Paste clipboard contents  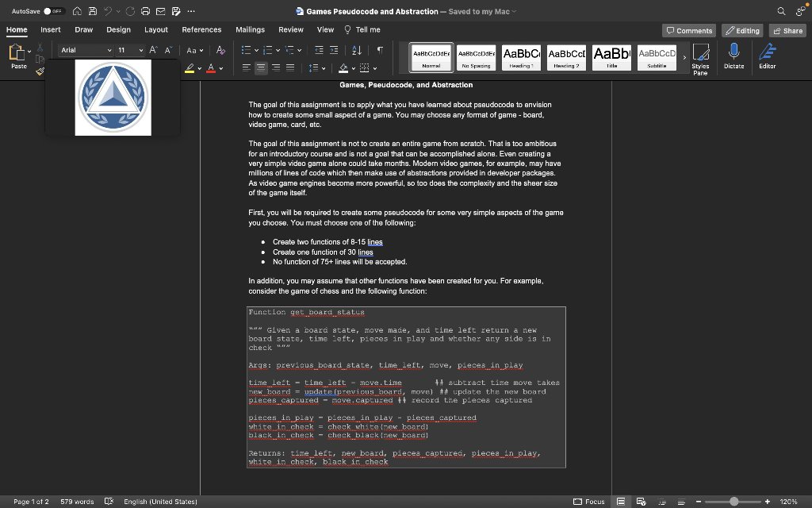(17, 56)
